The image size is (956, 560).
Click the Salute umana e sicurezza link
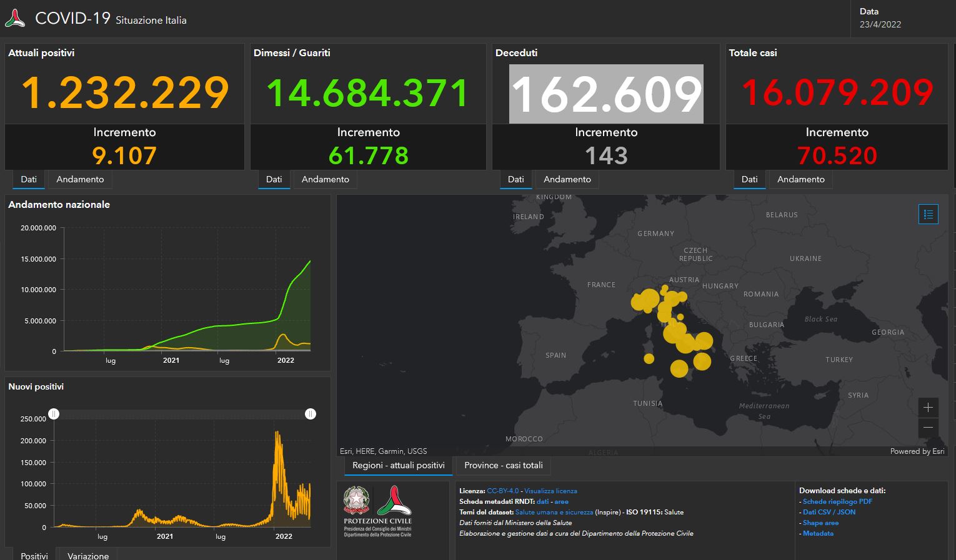click(554, 512)
